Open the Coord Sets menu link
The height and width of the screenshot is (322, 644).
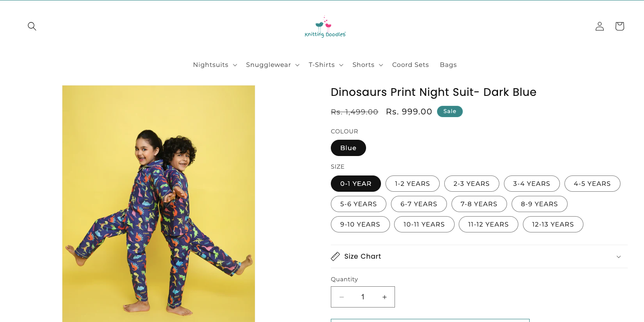pos(410,65)
